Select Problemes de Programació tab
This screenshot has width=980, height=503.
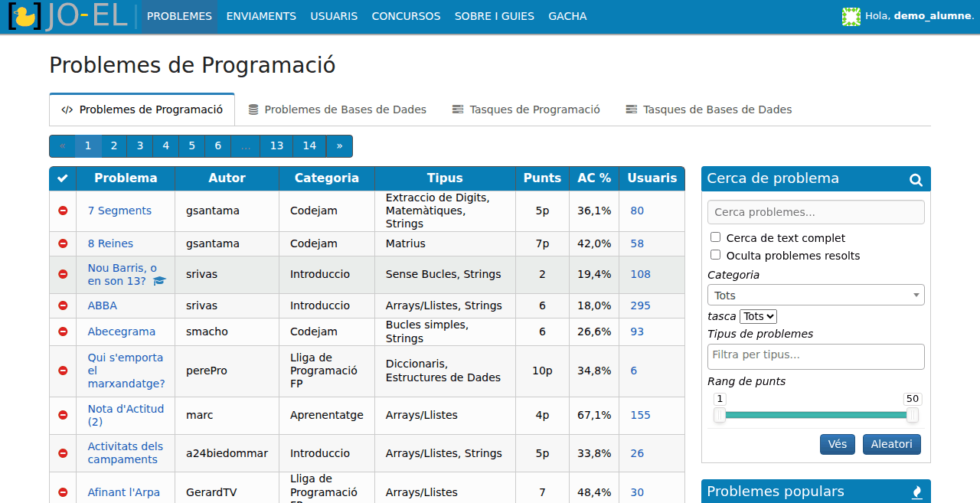(142, 109)
